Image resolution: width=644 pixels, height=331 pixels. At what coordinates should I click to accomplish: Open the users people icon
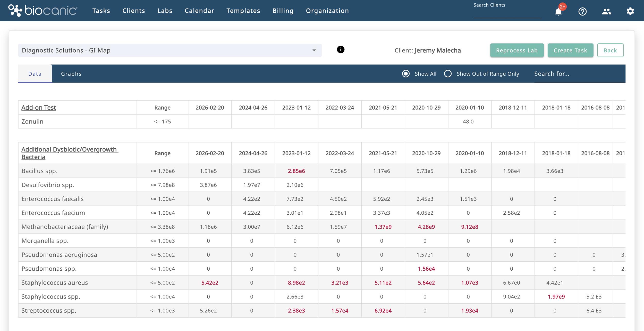tap(606, 11)
